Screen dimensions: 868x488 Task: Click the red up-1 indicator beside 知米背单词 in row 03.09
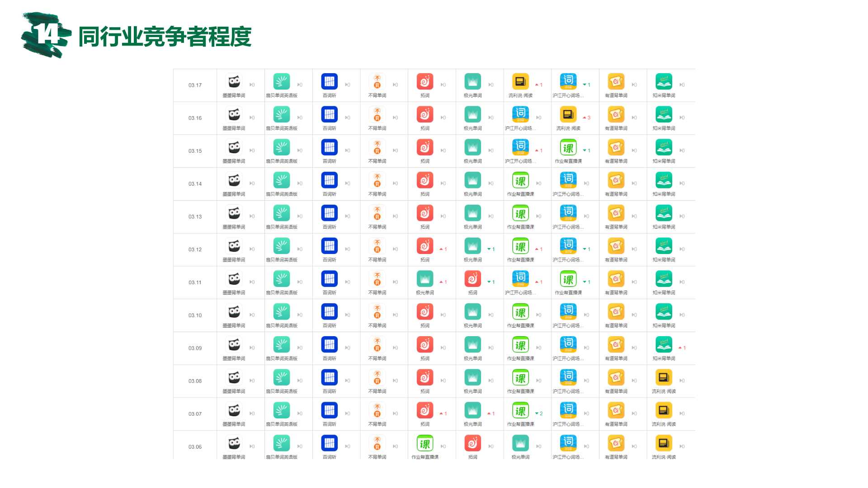click(x=682, y=348)
